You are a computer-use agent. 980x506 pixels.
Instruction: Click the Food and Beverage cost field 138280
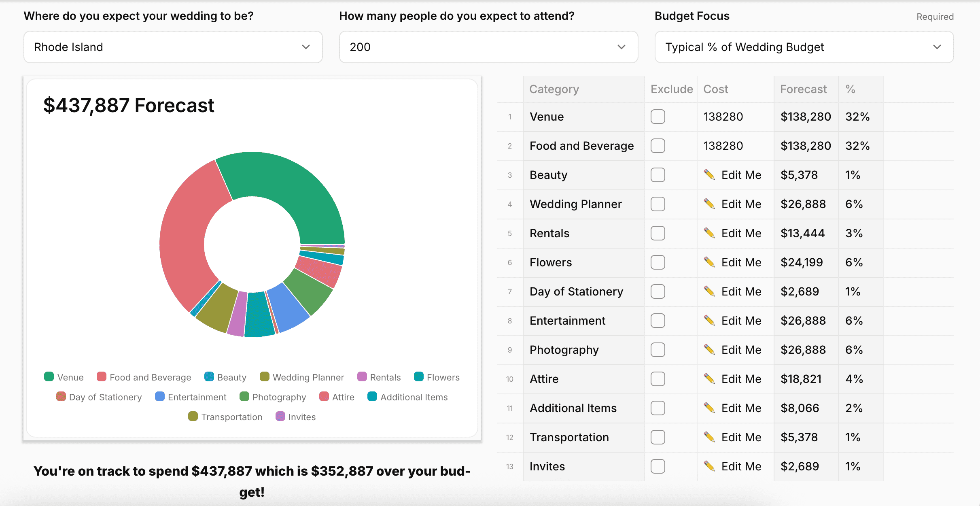(723, 146)
